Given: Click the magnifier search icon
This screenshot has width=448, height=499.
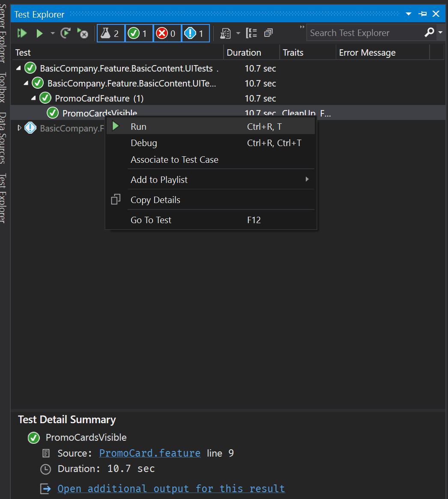Looking at the screenshot, I should pos(429,33).
